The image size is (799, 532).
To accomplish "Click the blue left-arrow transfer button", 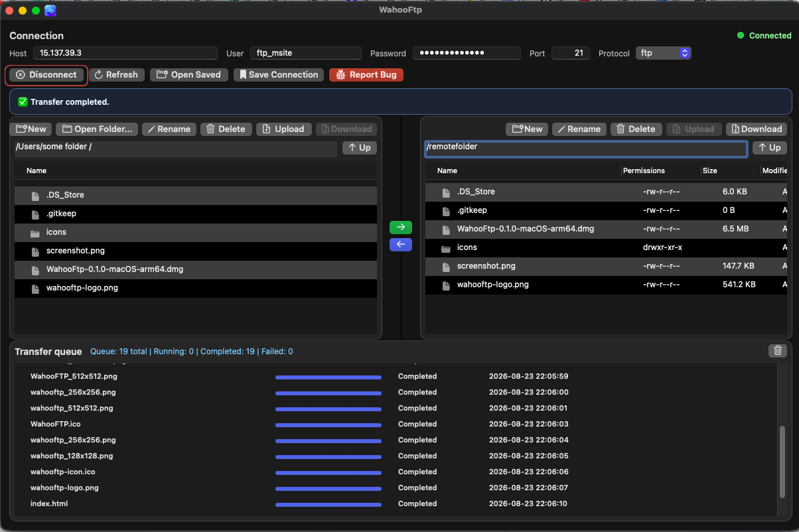I will point(401,245).
